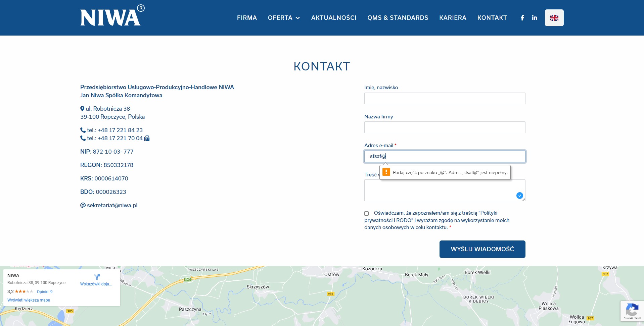Click the 986 road marker on the map
Screen dimensions: 644x326
331,294
